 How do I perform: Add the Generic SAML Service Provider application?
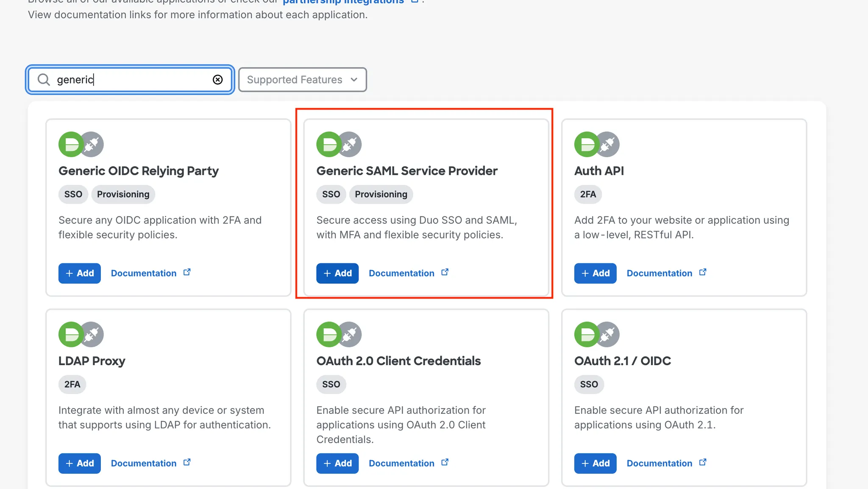pos(337,273)
